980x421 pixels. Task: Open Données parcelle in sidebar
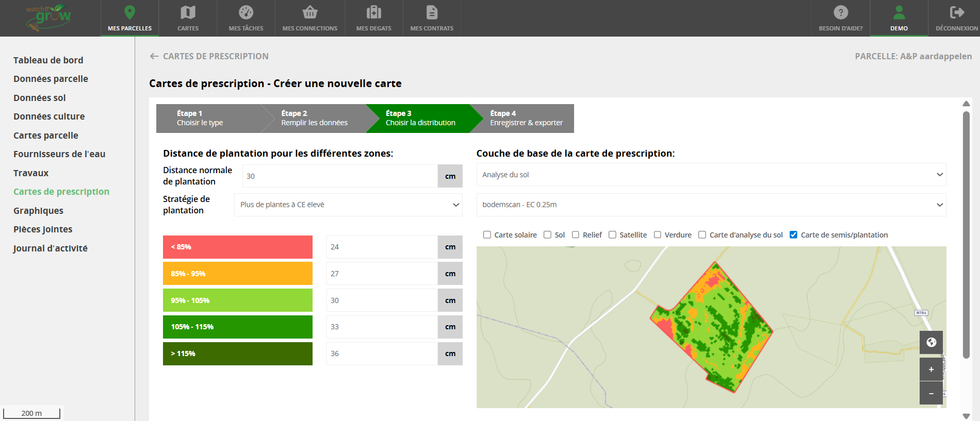pos(51,79)
